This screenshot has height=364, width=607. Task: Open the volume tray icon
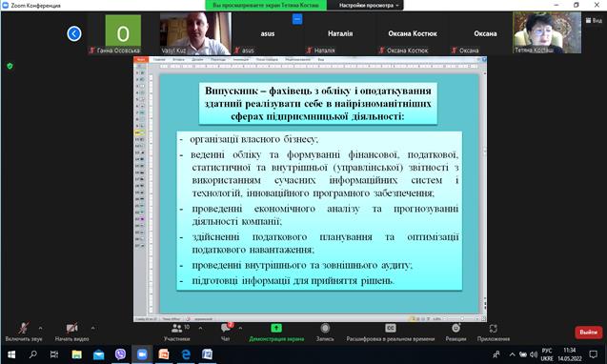click(534, 354)
